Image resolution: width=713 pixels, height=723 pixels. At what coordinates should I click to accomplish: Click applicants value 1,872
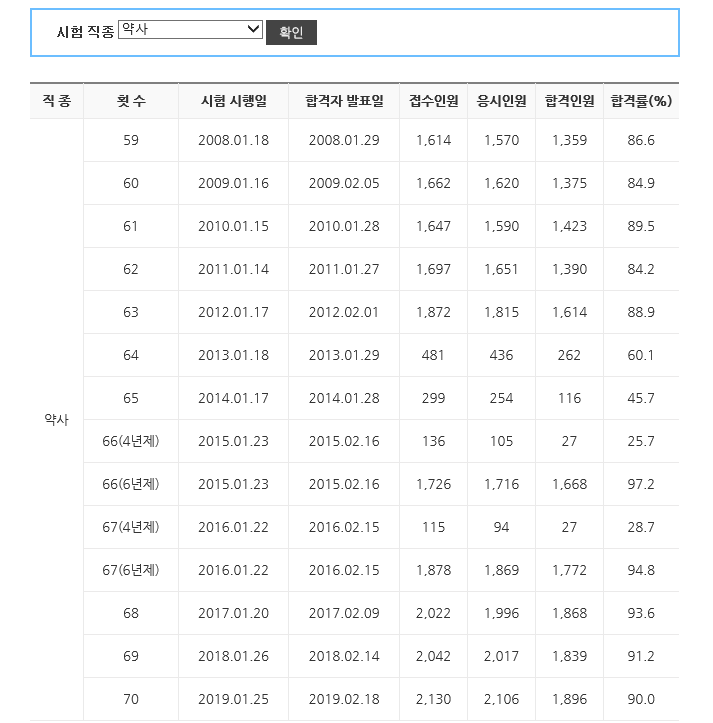click(x=434, y=312)
